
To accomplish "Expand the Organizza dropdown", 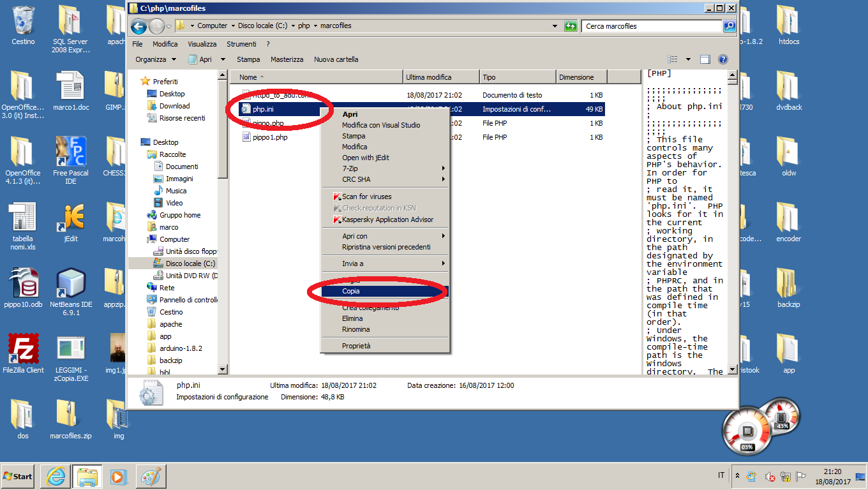I will point(156,59).
